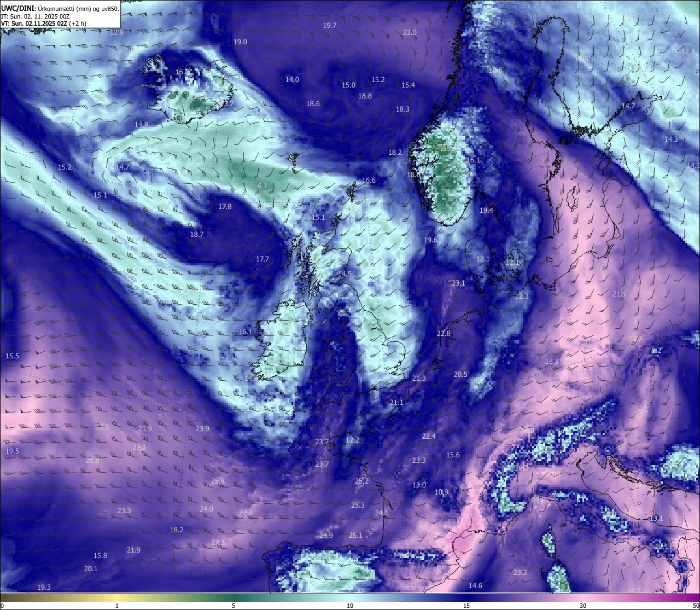Click the 'VT: Sun. 02.11.2025 02Z (+2 h)' line

(x=43, y=24)
